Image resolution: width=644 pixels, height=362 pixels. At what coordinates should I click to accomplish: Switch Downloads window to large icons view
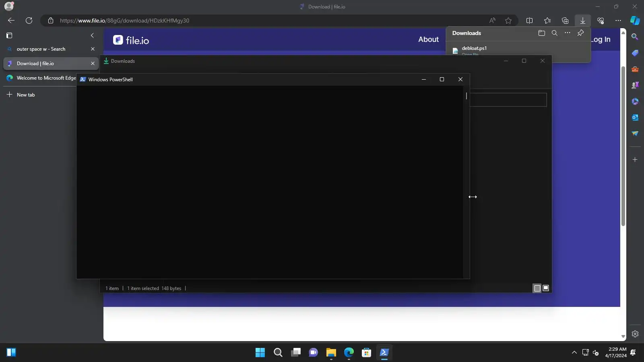click(x=546, y=288)
